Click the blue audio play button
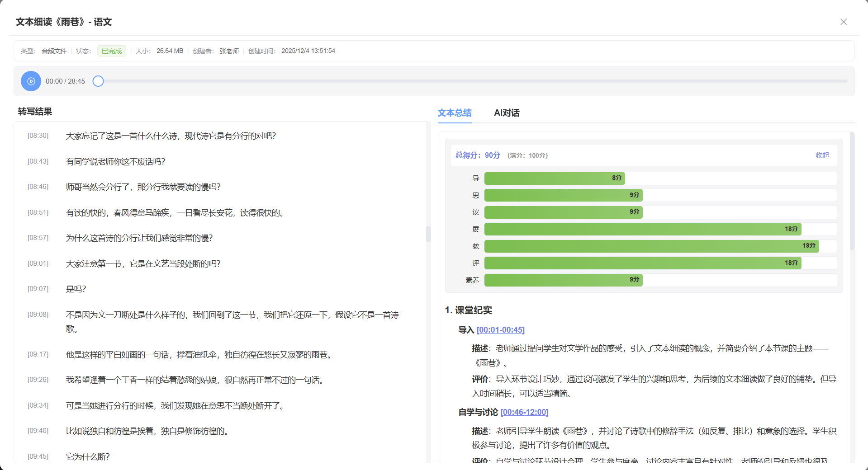The height and width of the screenshot is (470, 868). pos(31,81)
